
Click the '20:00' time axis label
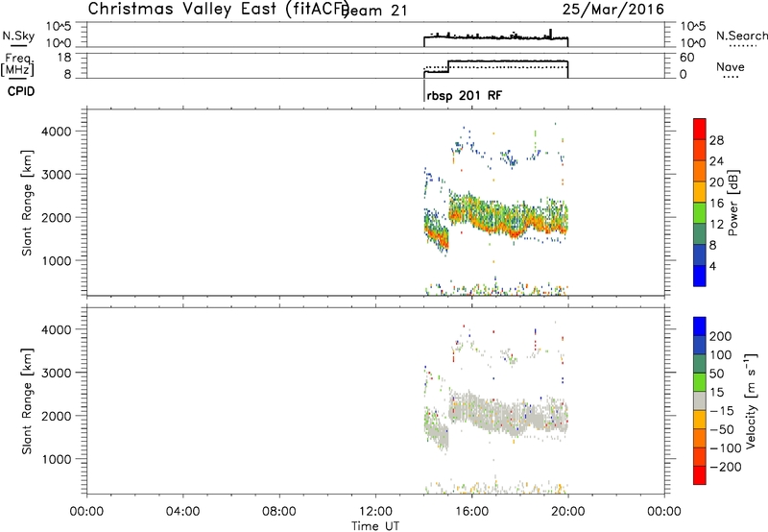tap(568, 511)
